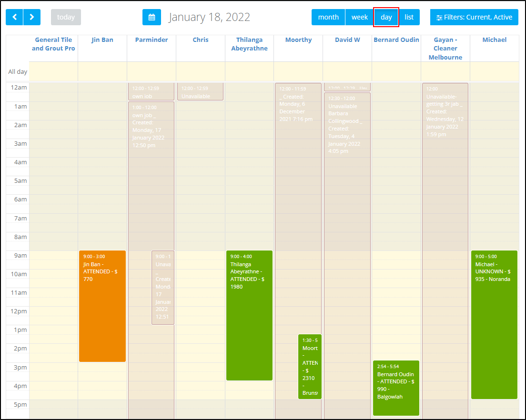
Task: Open Moorthy column header link
Action: click(x=298, y=40)
